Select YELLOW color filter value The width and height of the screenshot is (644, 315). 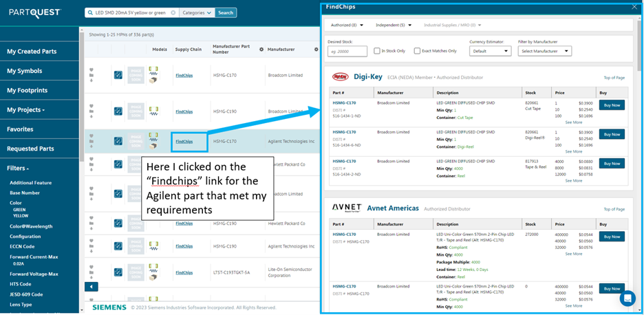pos(20,215)
